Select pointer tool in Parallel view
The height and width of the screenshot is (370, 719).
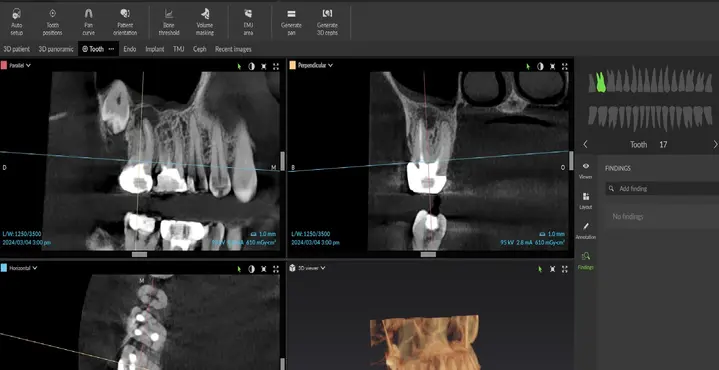(x=239, y=66)
